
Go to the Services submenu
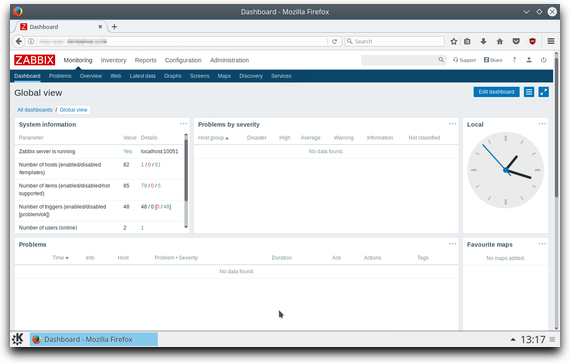coord(281,76)
